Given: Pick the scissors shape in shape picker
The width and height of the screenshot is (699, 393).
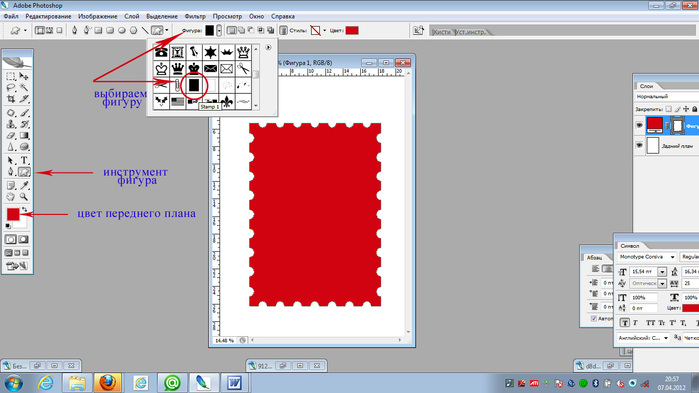Looking at the screenshot, I should tap(243, 69).
